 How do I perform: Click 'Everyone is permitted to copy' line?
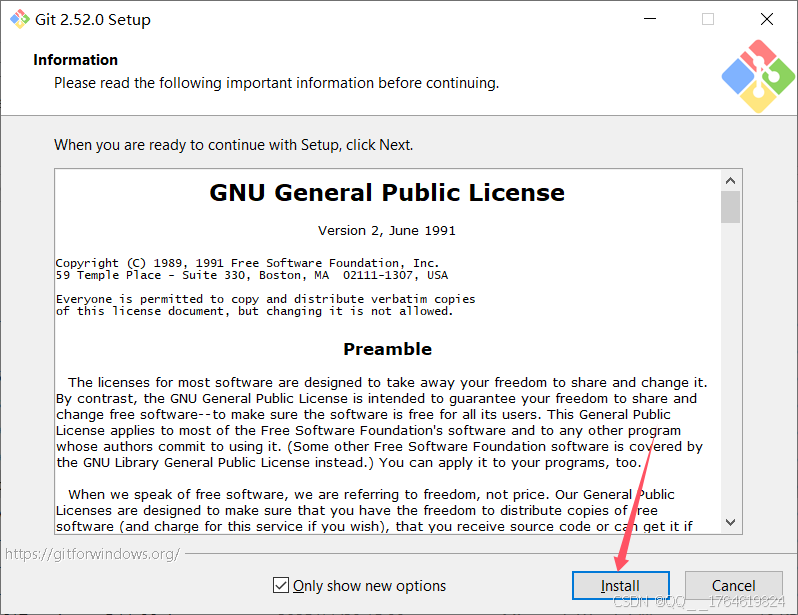tap(265, 299)
